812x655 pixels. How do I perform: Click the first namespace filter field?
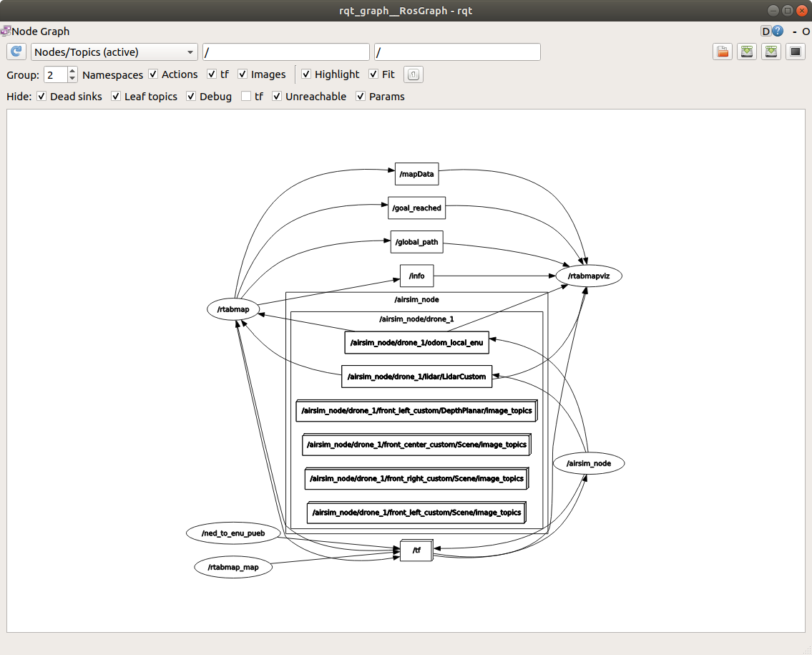tap(286, 52)
